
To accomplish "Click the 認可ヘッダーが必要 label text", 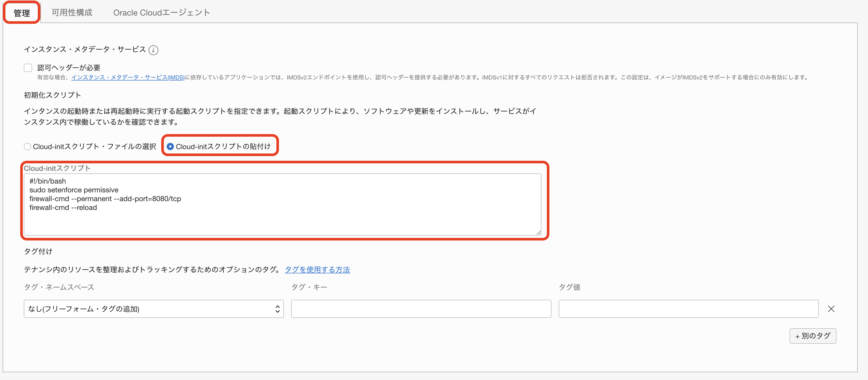I will point(69,68).
